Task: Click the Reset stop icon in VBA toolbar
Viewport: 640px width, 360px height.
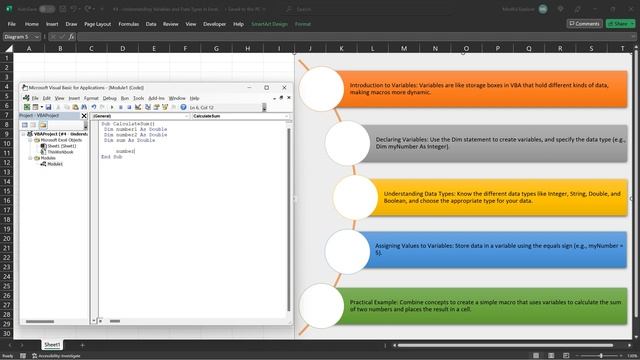Action: pos(129,107)
